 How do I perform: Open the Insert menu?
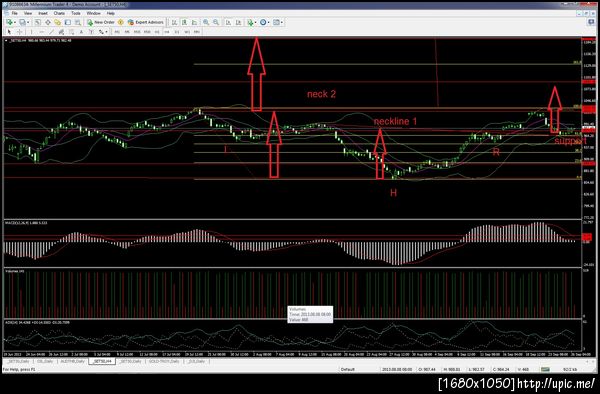coord(43,13)
